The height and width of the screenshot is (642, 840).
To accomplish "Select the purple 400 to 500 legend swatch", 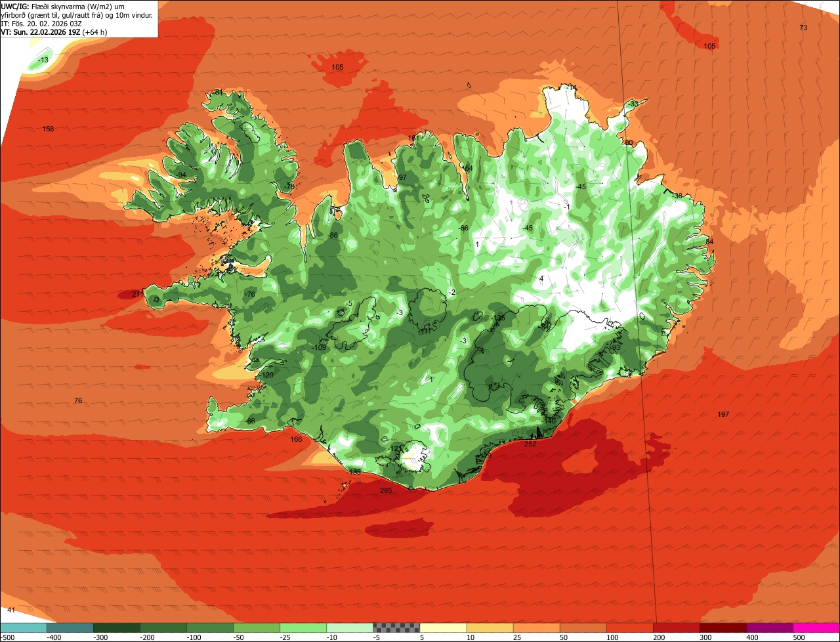I will point(770,628).
